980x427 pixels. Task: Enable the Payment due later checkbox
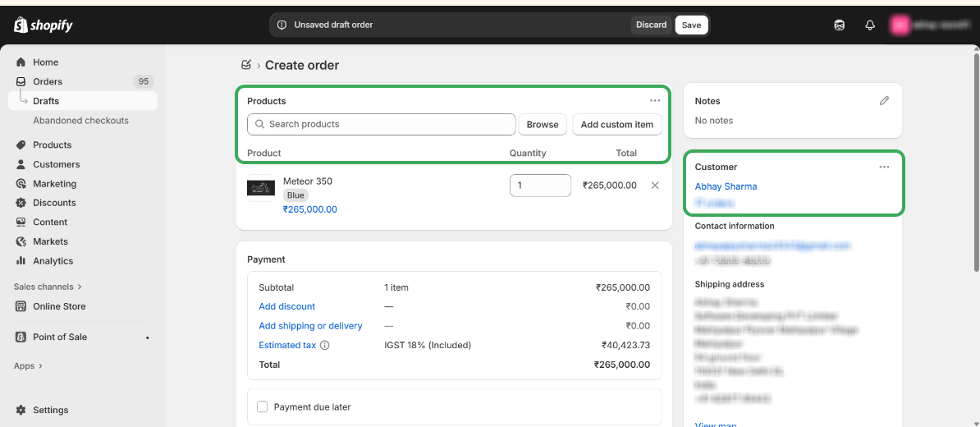click(263, 406)
